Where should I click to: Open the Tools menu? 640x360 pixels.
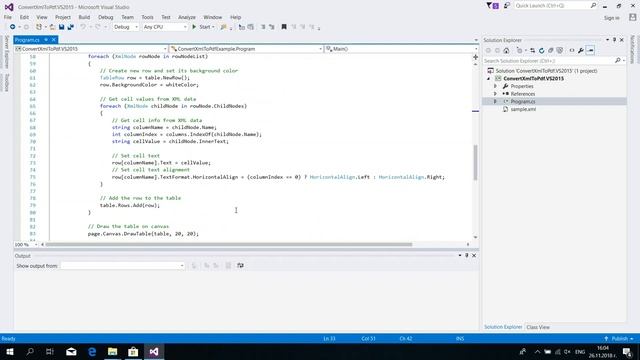tap(147, 17)
